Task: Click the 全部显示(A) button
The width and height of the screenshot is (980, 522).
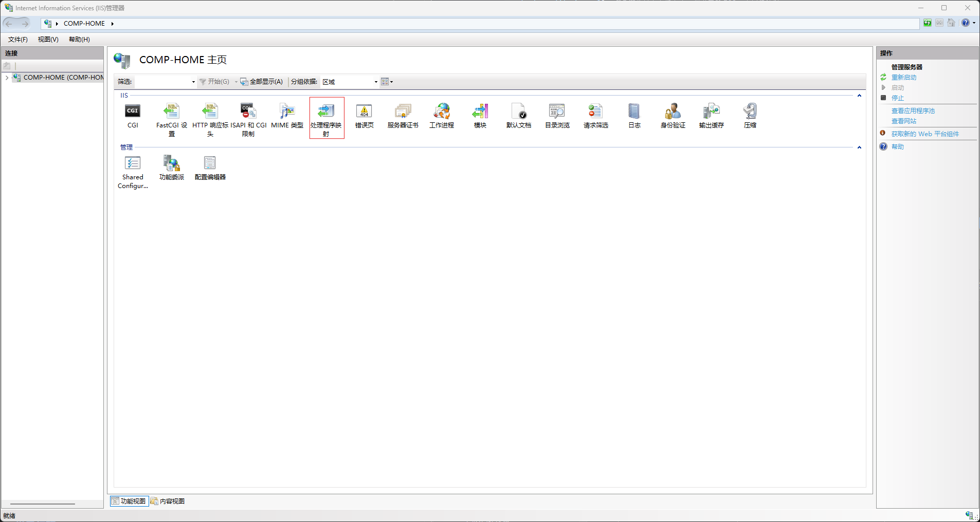Action: [262, 82]
